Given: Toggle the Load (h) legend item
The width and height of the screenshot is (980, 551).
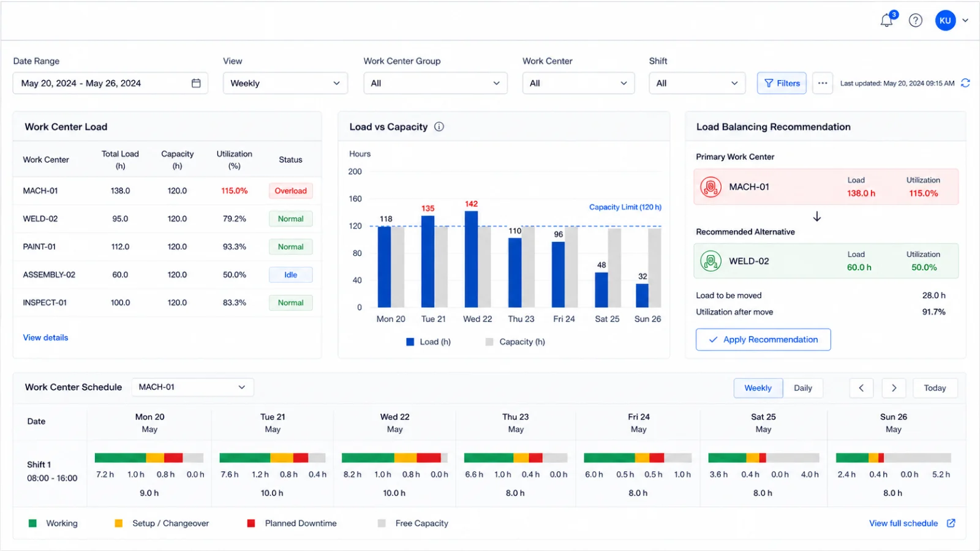Looking at the screenshot, I should pos(429,342).
